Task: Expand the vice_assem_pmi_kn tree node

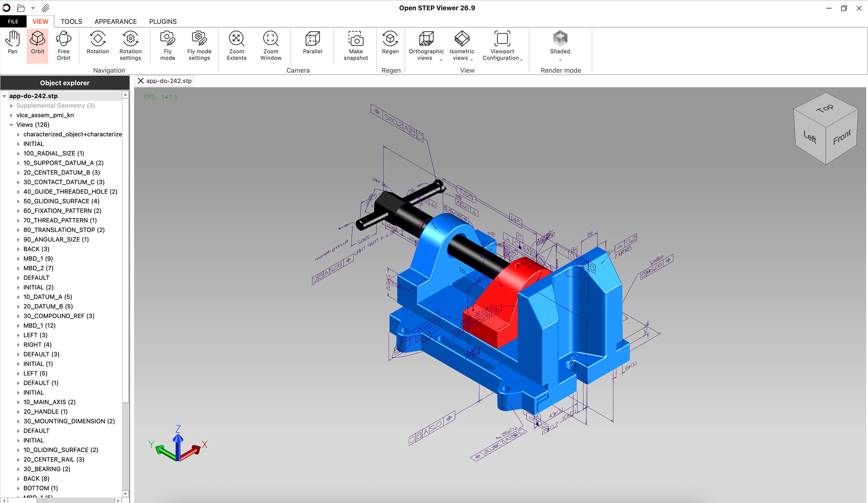Action: point(11,115)
